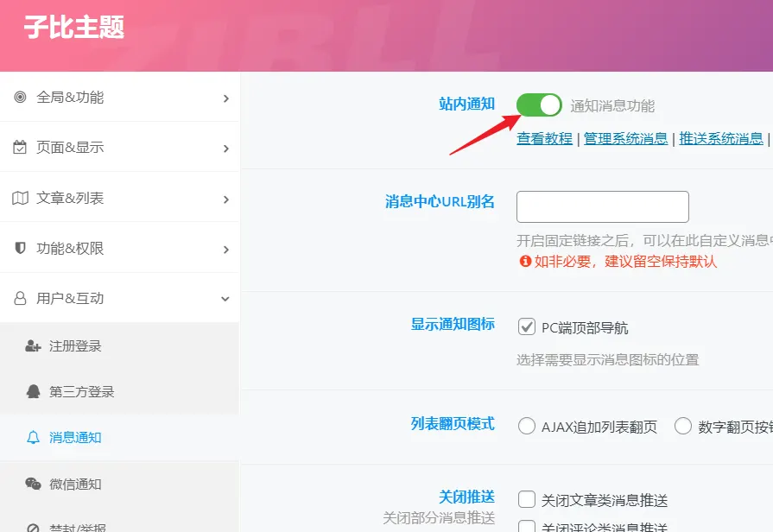Expand the 文章&列表 chevron
The image size is (773, 532).
point(225,199)
